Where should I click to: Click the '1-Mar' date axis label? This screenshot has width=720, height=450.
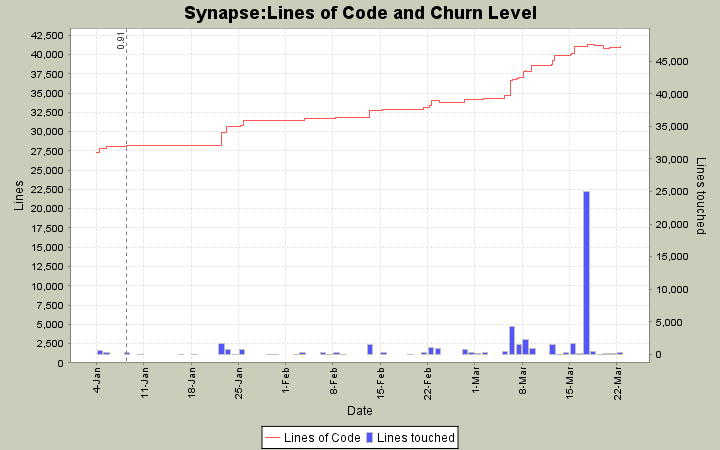point(475,380)
